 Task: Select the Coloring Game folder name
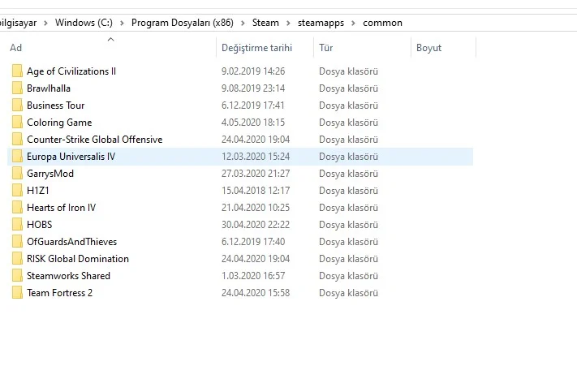(x=59, y=123)
